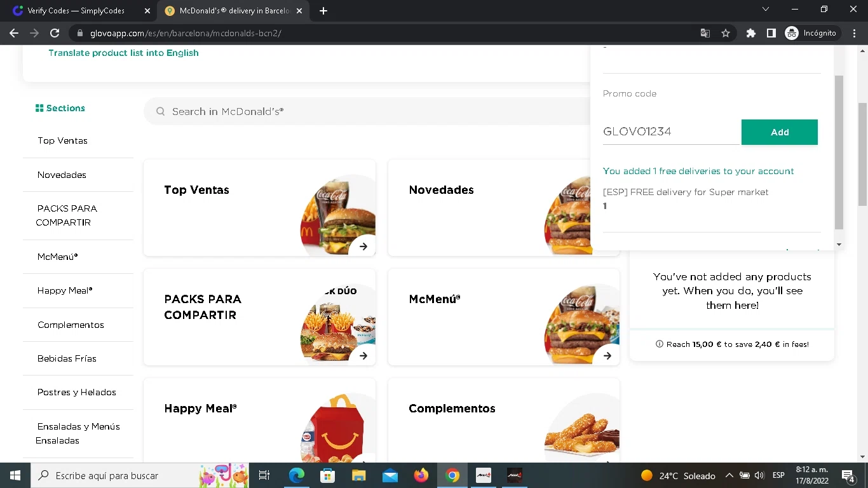Click the Sections grid icon
Screen dimensions: 868x488
[39, 108]
